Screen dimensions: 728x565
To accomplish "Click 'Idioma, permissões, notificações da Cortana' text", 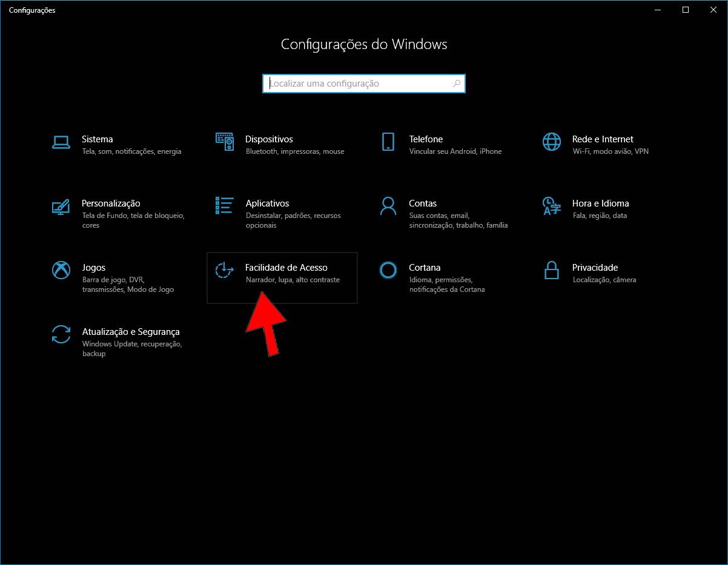I will (x=447, y=285).
